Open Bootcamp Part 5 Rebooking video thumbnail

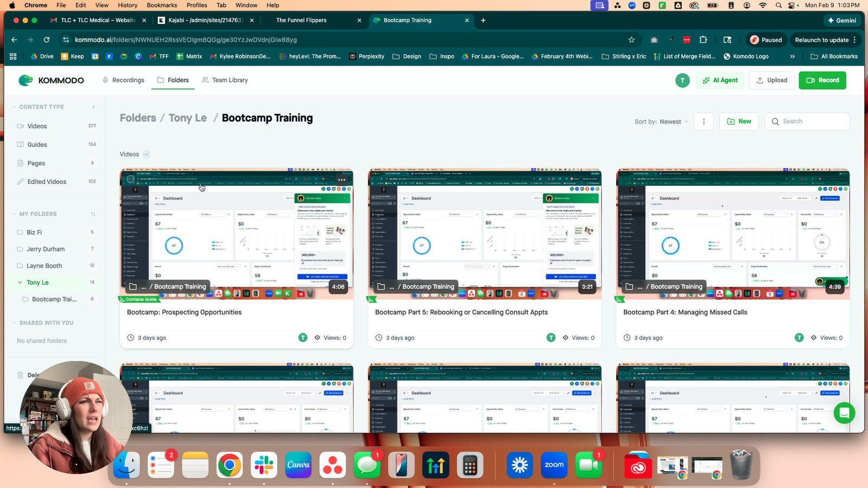pyautogui.click(x=484, y=234)
